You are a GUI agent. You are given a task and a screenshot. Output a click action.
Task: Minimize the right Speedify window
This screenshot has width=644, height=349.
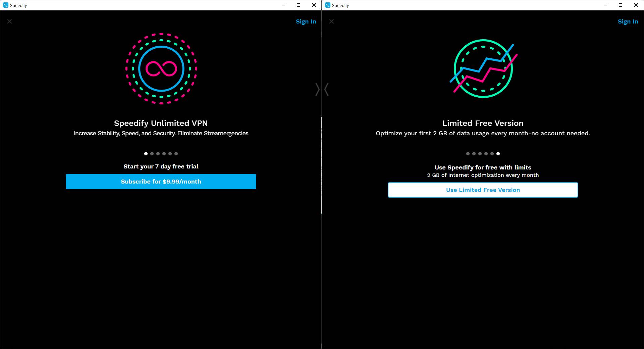click(x=605, y=5)
